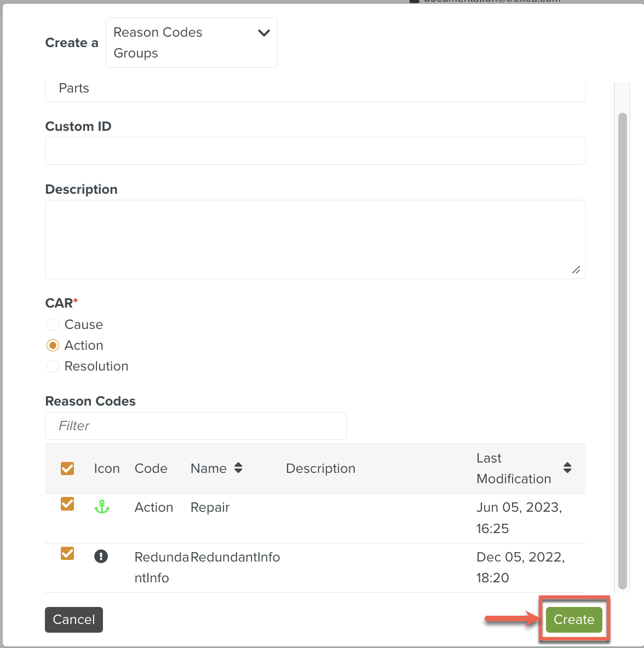Click the description textarea resize handle
Image resolution: width=644 pixels, height=648 pixels.
(576, 270)
